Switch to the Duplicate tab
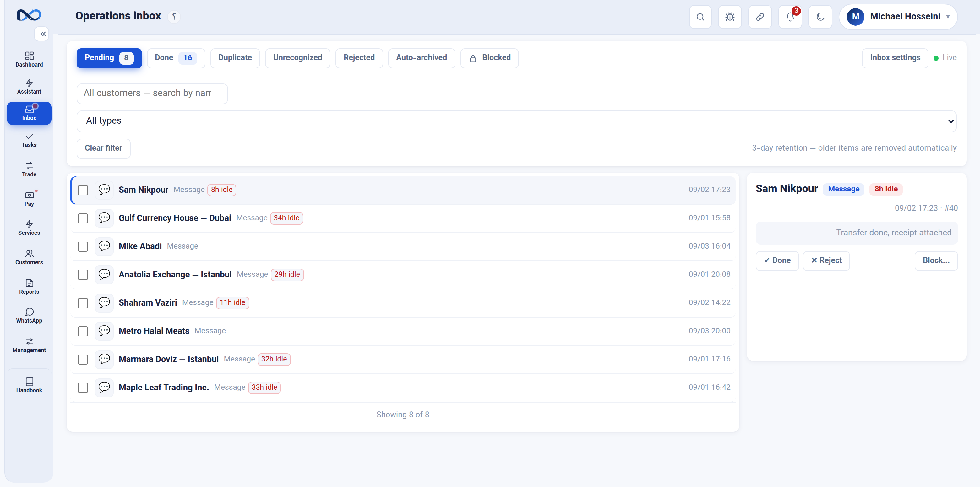The height and width of the screenshot is (487, 980). point(235,58)
